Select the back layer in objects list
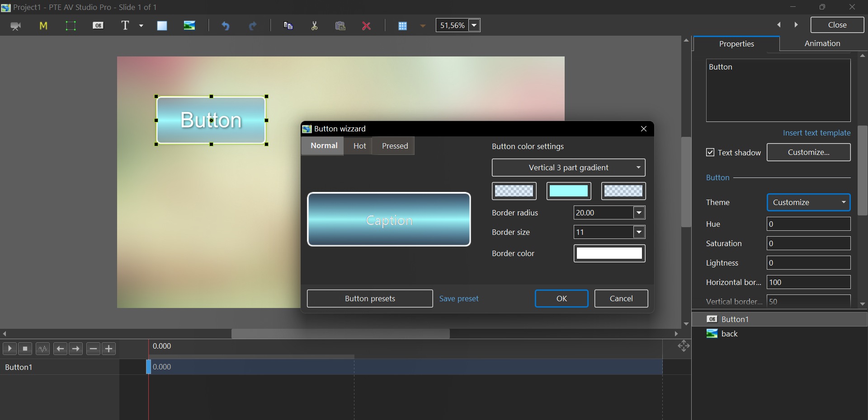This screenshot has height=420, width=868. pos(729,334)
